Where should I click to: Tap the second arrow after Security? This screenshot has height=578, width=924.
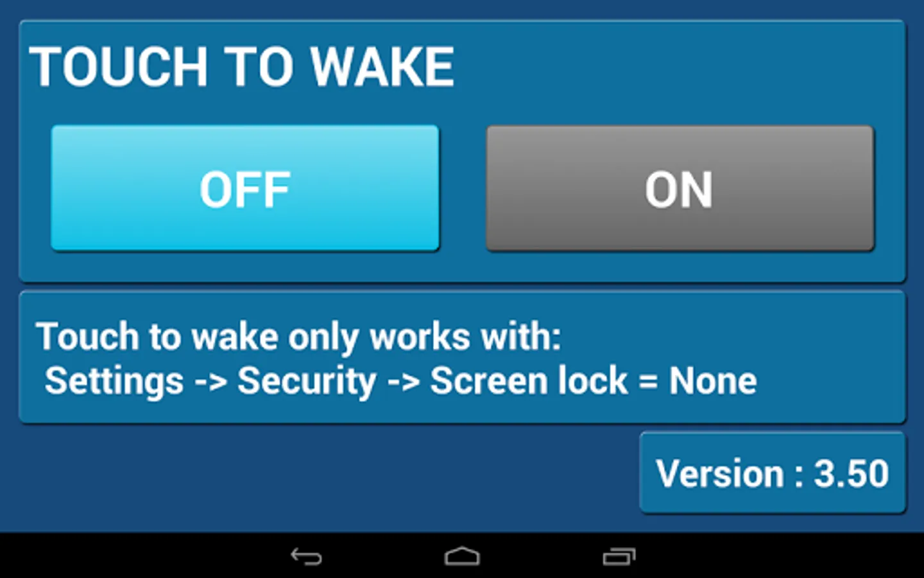point(404,383)
